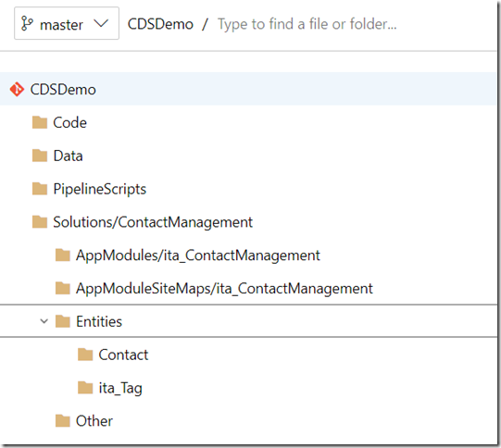Screen dimensions: 501x448
Task: Open the AppModules/ita_ContactManagement folder
Action: [198, 255]
